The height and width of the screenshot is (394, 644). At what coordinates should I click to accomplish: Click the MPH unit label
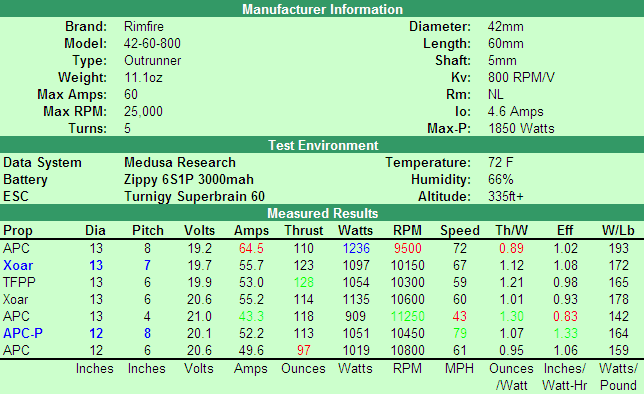pyautogui.click(x=459, y=369)
